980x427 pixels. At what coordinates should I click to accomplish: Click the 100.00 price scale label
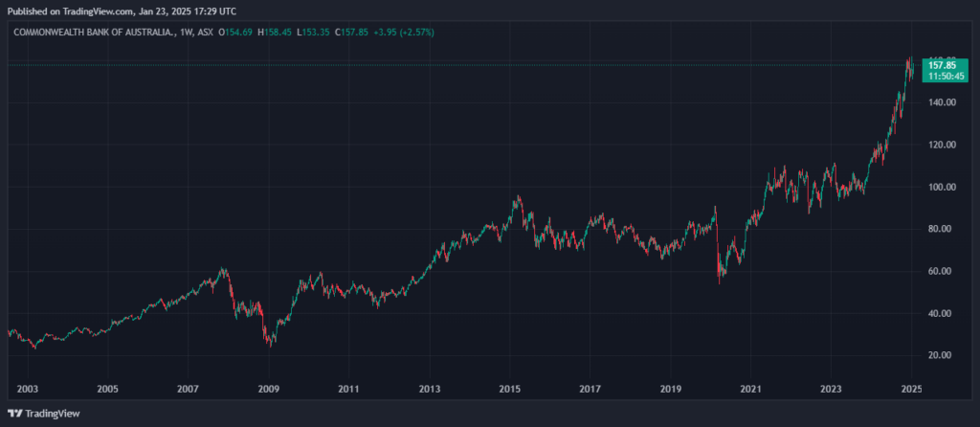[943, 187]
